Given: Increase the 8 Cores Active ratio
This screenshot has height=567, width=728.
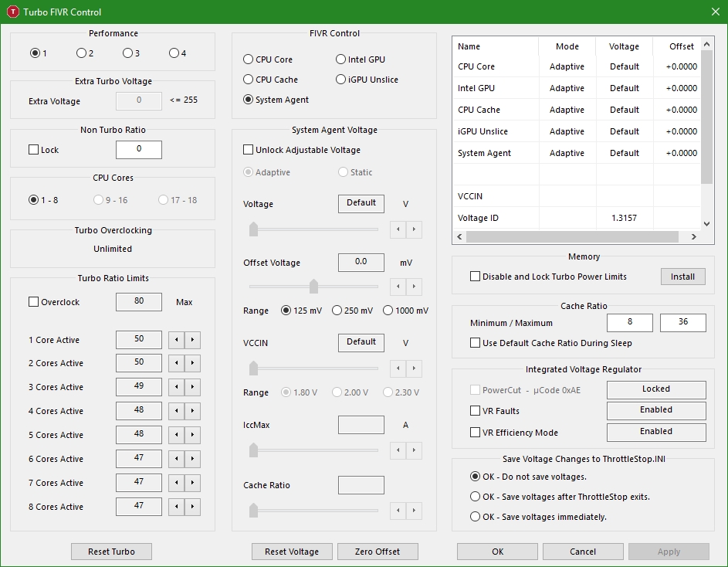Looking at the screenshot, I should click(193, 507).
